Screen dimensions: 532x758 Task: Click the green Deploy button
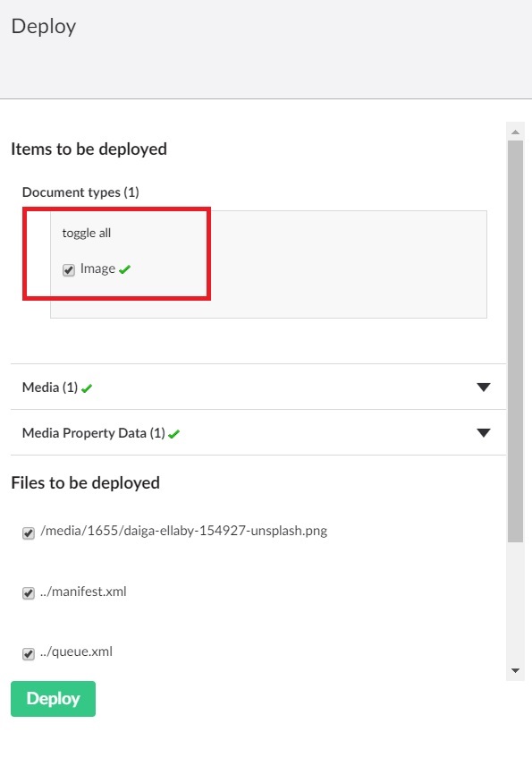53,699
